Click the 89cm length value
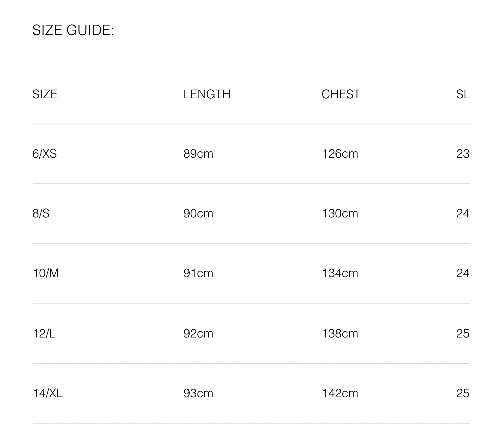 point(198,154)
